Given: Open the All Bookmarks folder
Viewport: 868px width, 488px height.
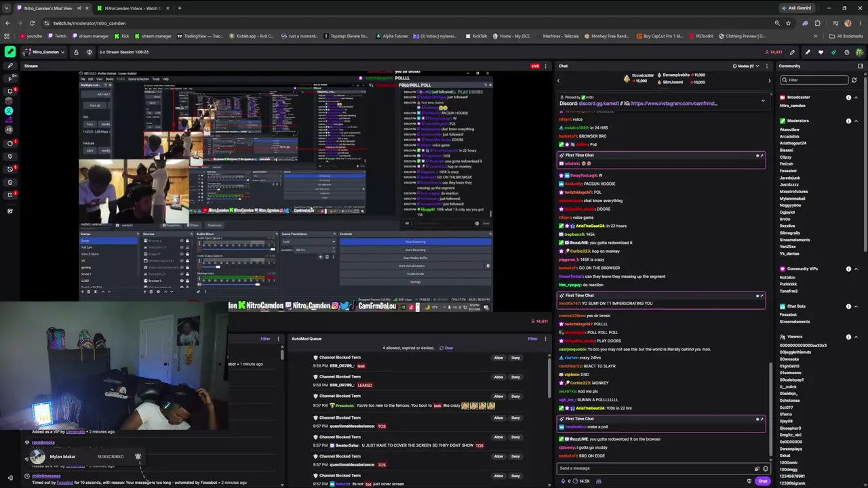Looking at the screenshot, I should point(846,36).
